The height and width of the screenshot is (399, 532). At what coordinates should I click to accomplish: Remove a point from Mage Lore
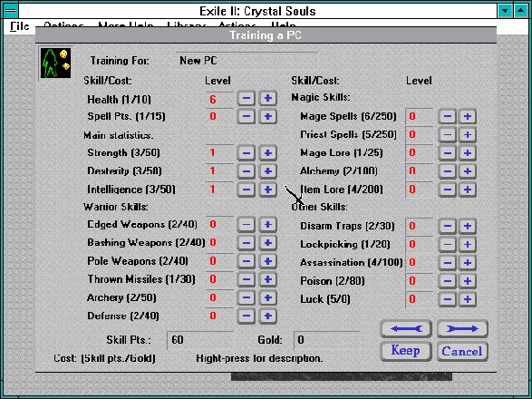(447, 153)
